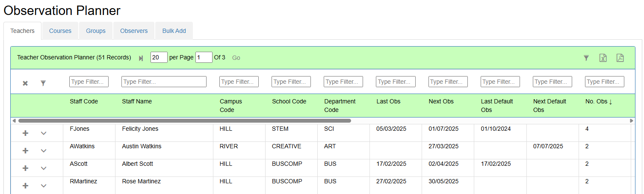Screen dimensions: 644x194
Task: Clear filters with the X icon
Action: [25, 83]
